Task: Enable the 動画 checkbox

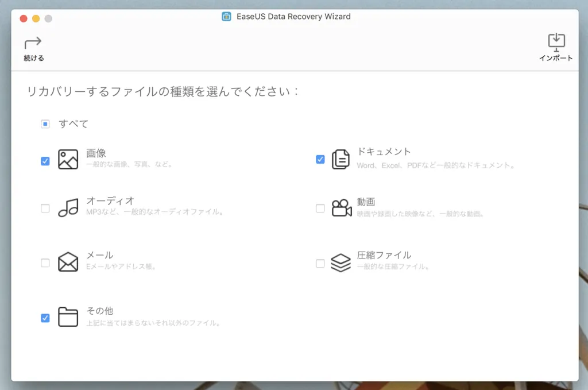Action: pyautogui.click(x=320, y=208)
